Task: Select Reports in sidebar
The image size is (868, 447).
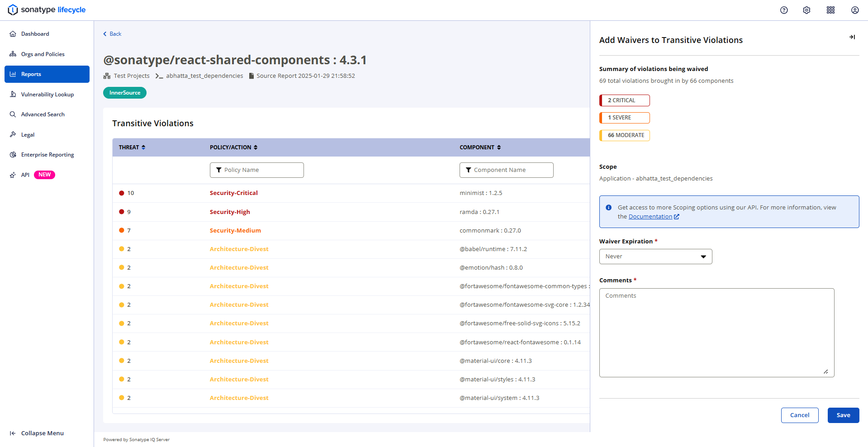Action: (x=47, y=74)
